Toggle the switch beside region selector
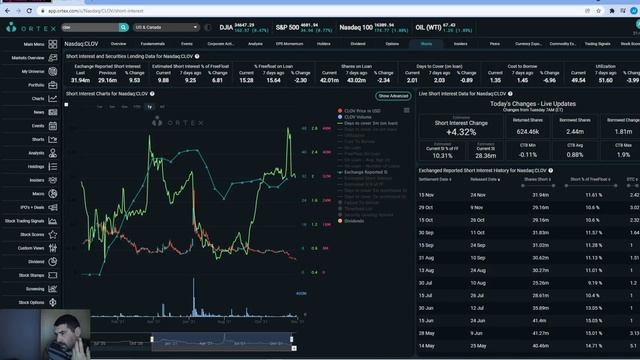The width and height of the screenshot is (640, 360). (x=208, y=27)
